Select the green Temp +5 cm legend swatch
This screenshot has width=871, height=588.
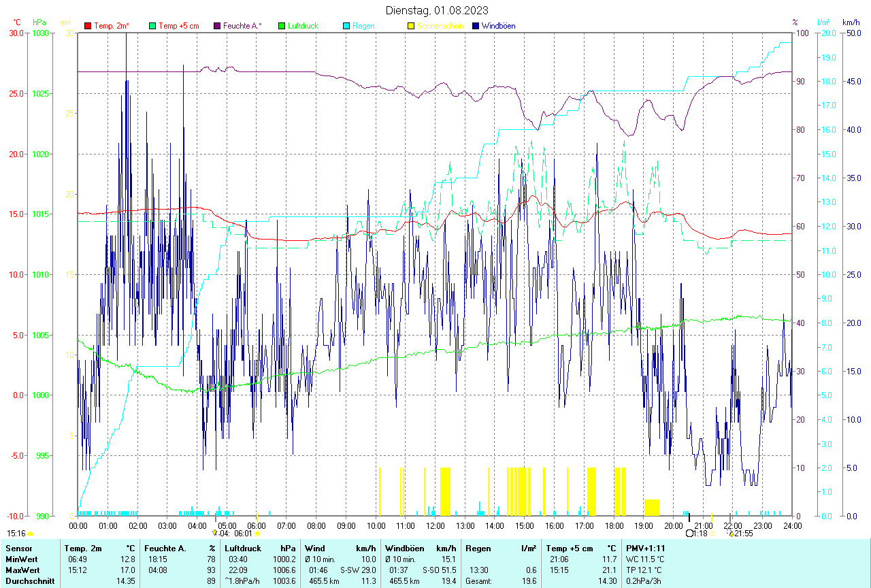[x=152, y=26]
